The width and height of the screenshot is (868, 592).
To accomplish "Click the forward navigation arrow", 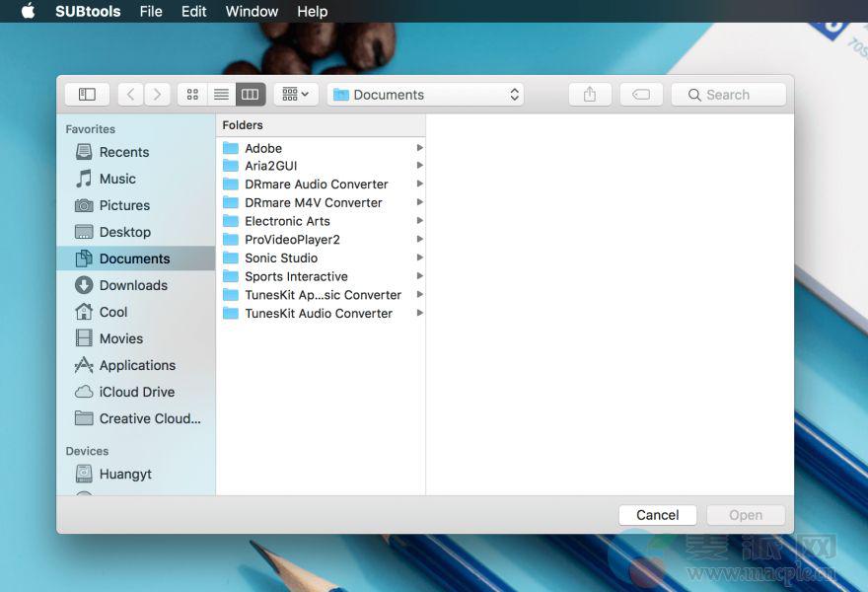I will (x=158, y=95).
